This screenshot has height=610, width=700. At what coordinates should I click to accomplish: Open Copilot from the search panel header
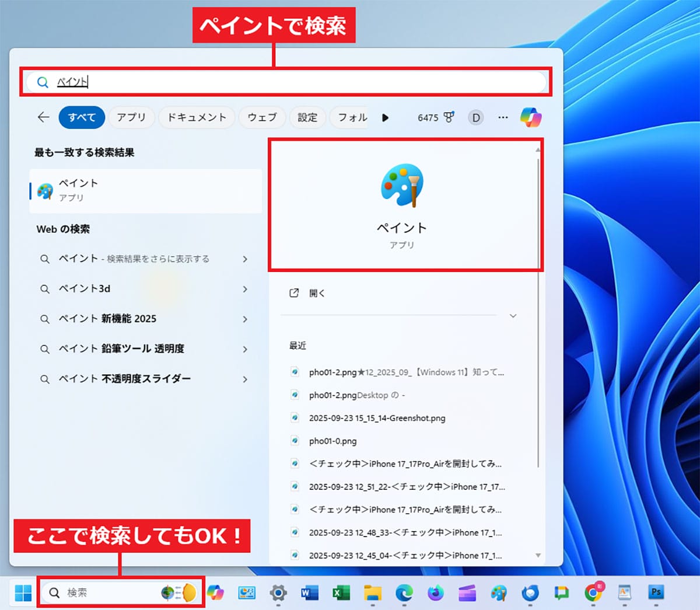tap(531, 117)
